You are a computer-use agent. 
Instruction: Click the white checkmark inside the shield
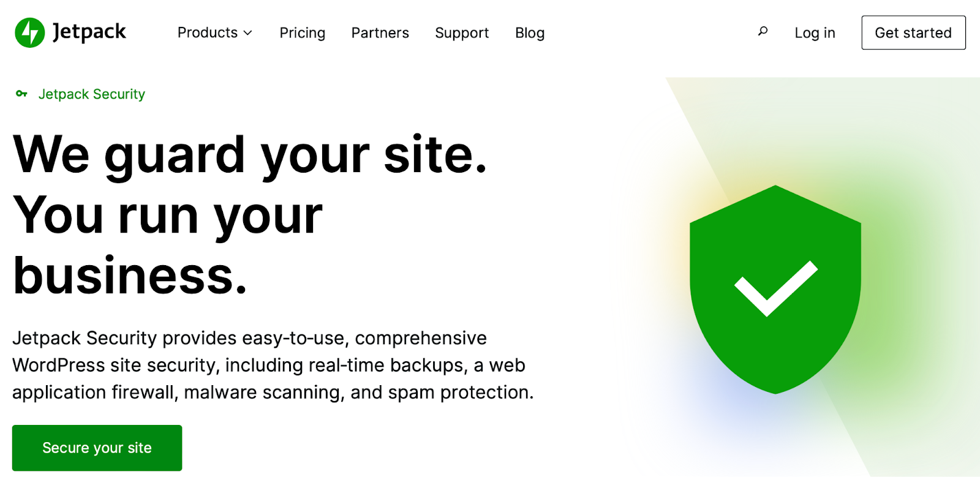point(775,288)
